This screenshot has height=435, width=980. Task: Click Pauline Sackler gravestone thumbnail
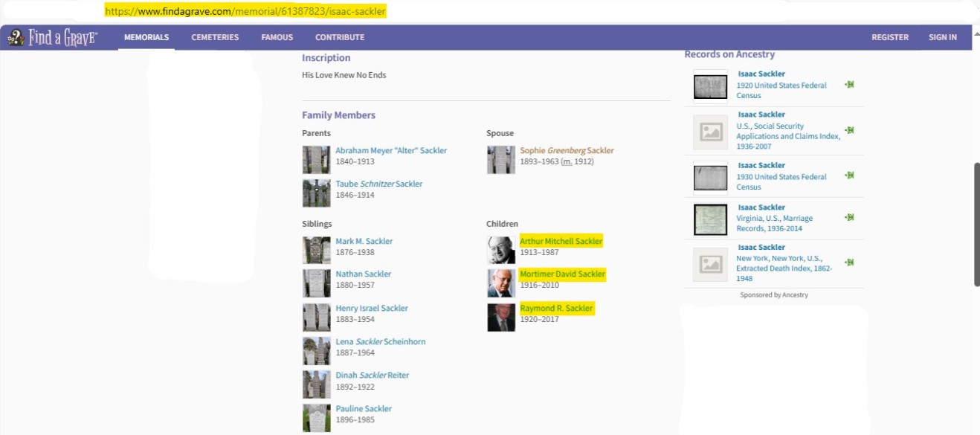(x=316, y=418)
